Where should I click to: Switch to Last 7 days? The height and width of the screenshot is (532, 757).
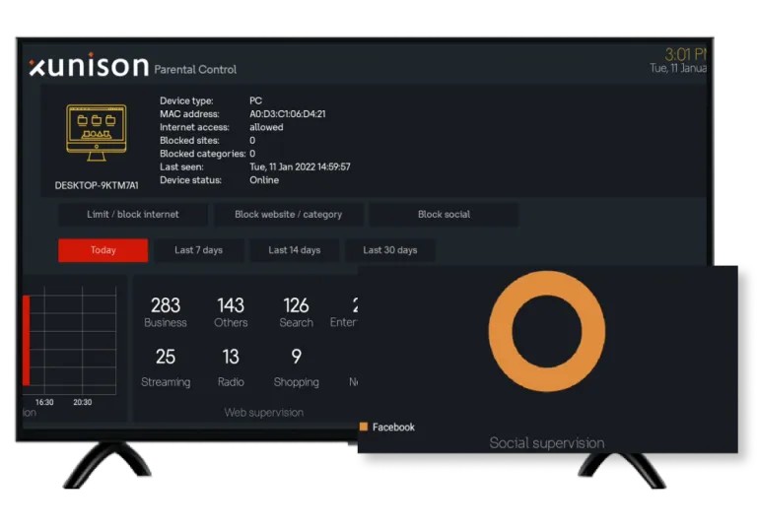(x=198, y=250)
